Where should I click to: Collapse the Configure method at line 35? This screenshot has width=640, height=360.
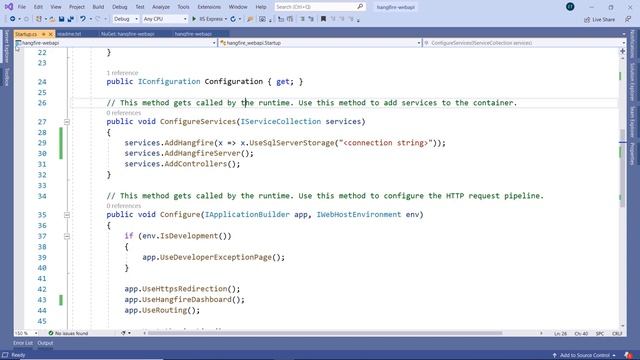coord(67,215)
